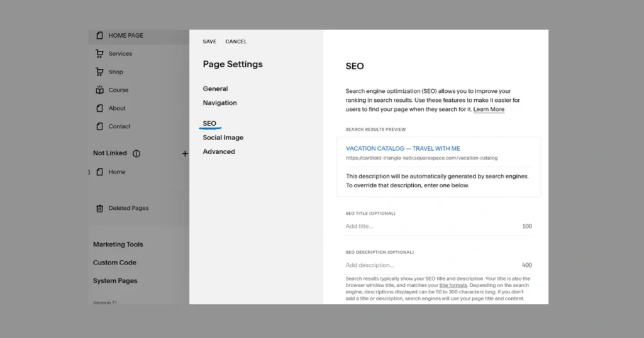Viewport: 644px width, 338px height.
Task: Click the About page icon
Action: [x=99, y=108]
